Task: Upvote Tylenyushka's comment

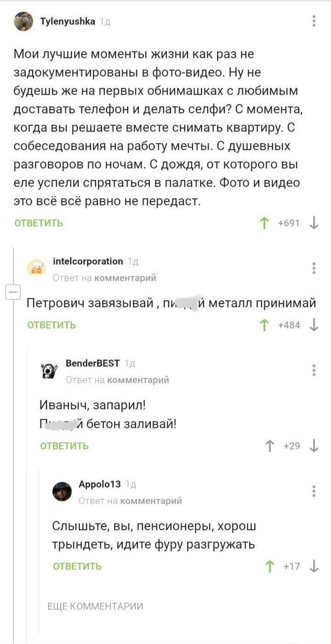Action: (x=264, y=223)
